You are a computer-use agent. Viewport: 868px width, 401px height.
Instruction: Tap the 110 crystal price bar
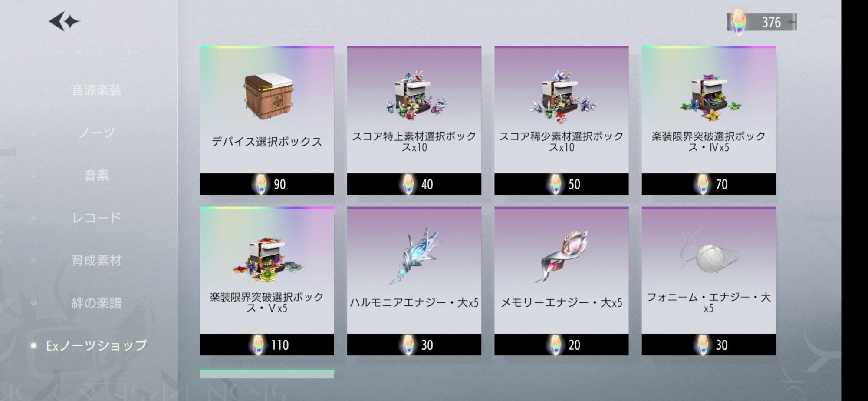pyautogui.click(x=267, y=345)
